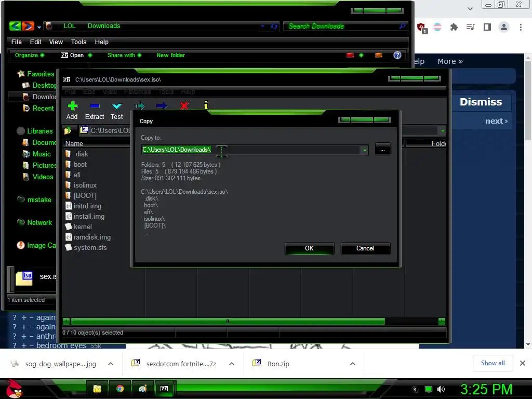Click the Add button in 7-Zip toolbar
This screenshot has width=532, height=399.
coord(72,110)
